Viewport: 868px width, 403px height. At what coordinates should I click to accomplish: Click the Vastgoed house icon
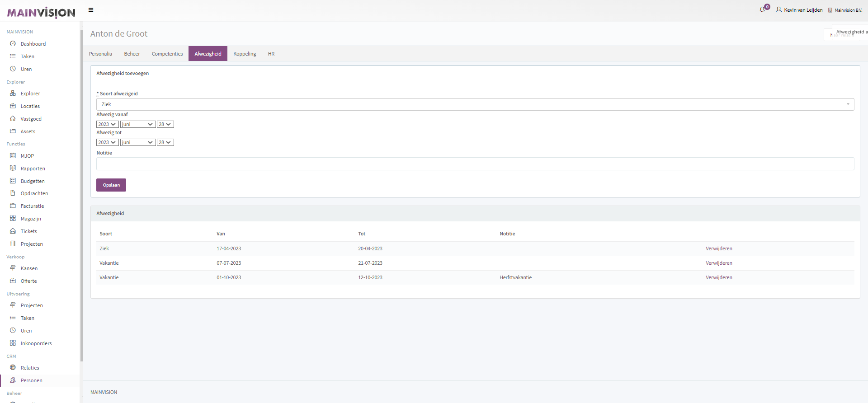tap(13, 119)
